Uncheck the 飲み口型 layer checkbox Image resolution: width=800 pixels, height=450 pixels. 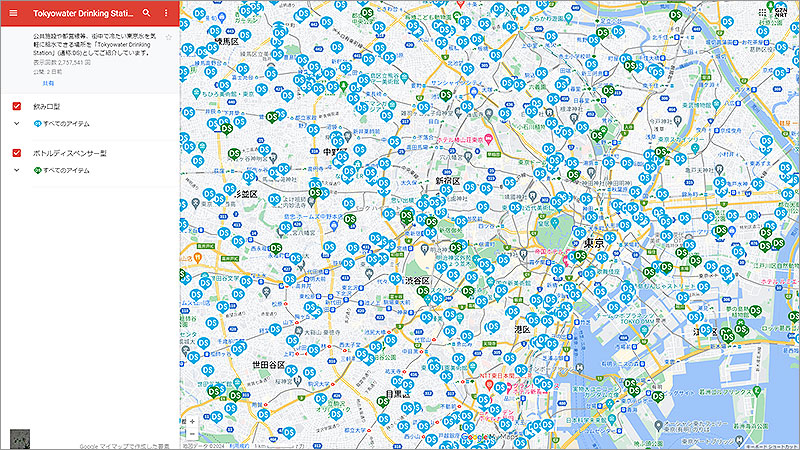tap(17, 107)
